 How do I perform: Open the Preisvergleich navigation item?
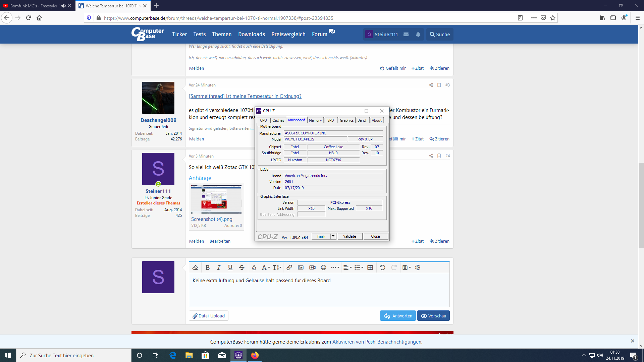288,34
